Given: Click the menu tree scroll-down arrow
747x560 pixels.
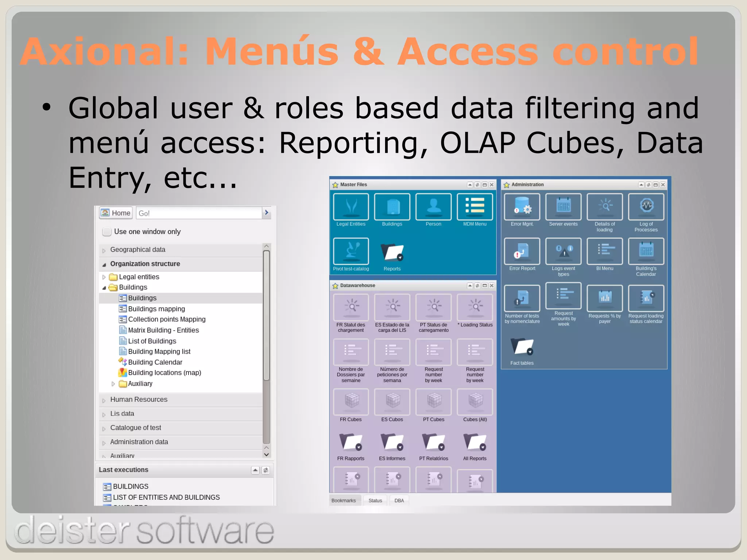Looking at the screenshot, I should click(267, 455).
